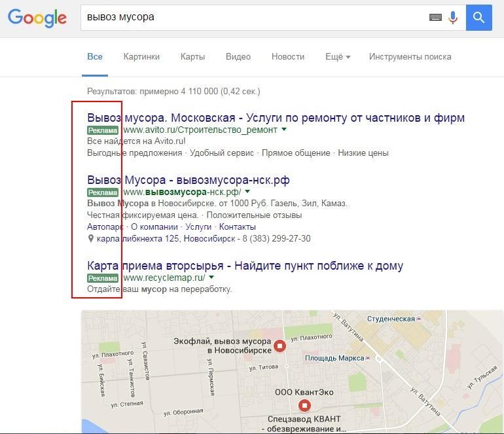Open Карта приема вторсырья result title
504x434 pixels.
[245, 266]
